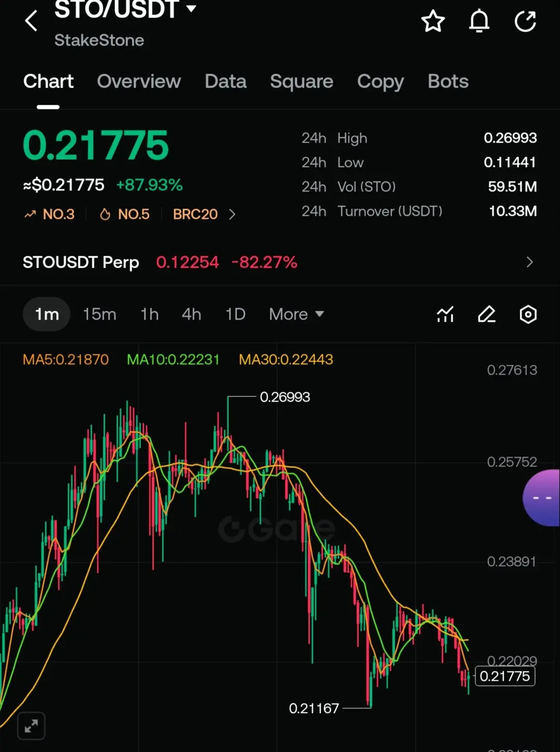Tap the 0.25752 price axis label
The width and height of the screenshot is (560, 752).
[x=512, y=462]
